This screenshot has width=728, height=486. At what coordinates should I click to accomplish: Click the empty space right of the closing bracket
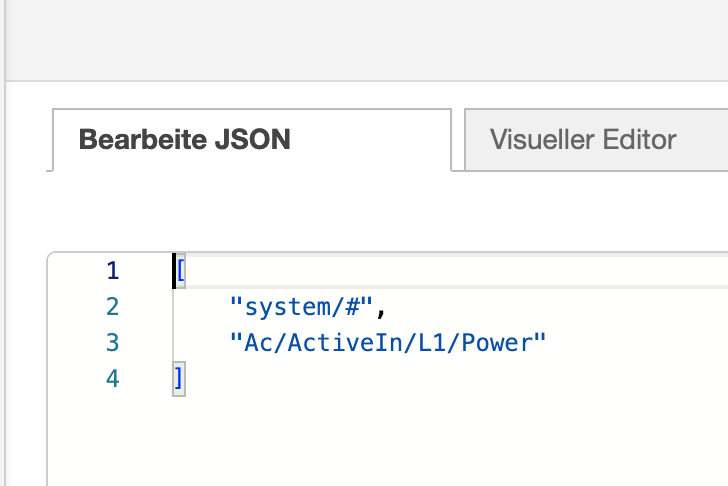coord(455,379)
